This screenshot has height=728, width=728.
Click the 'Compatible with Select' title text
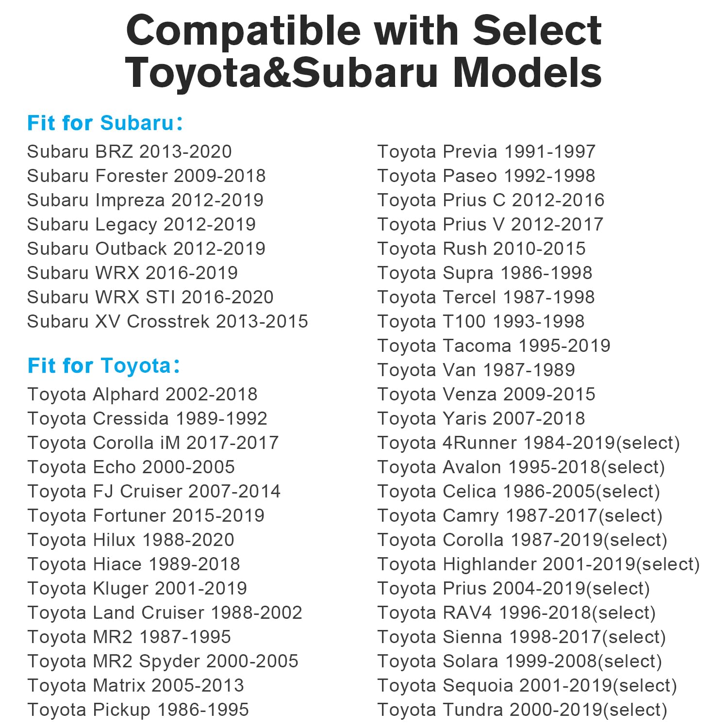click(364, 30)
